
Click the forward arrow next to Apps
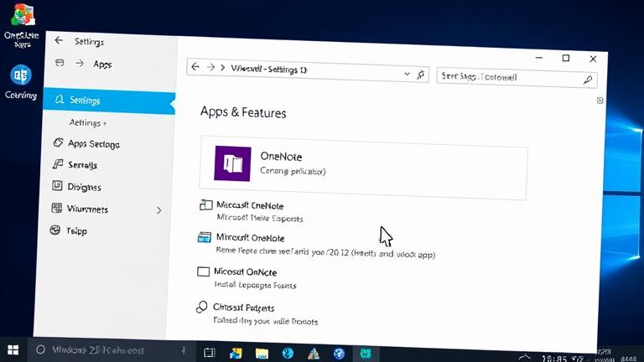coord(80,63)
